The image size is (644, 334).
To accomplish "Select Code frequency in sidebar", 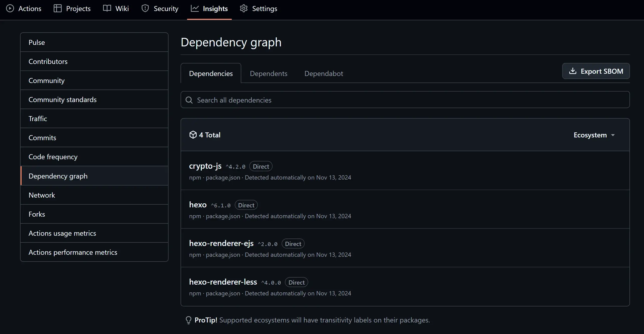I will [53, 157].
